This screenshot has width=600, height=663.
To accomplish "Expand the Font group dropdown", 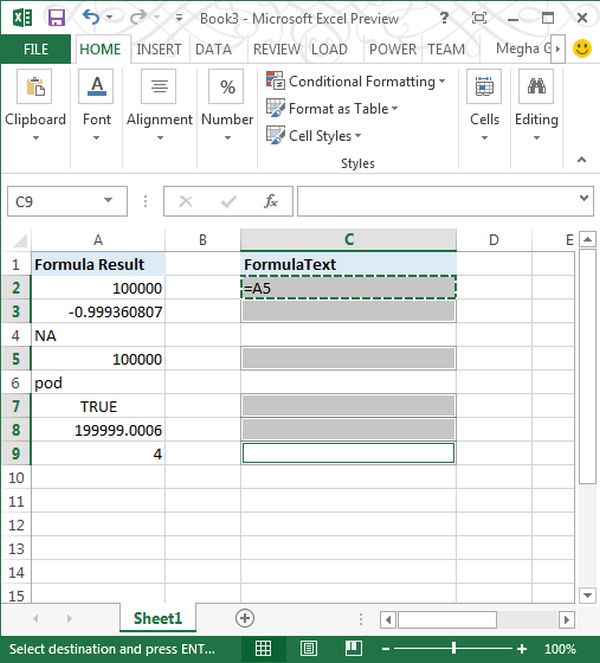I will pyautogui.click(x=96, y=138).
